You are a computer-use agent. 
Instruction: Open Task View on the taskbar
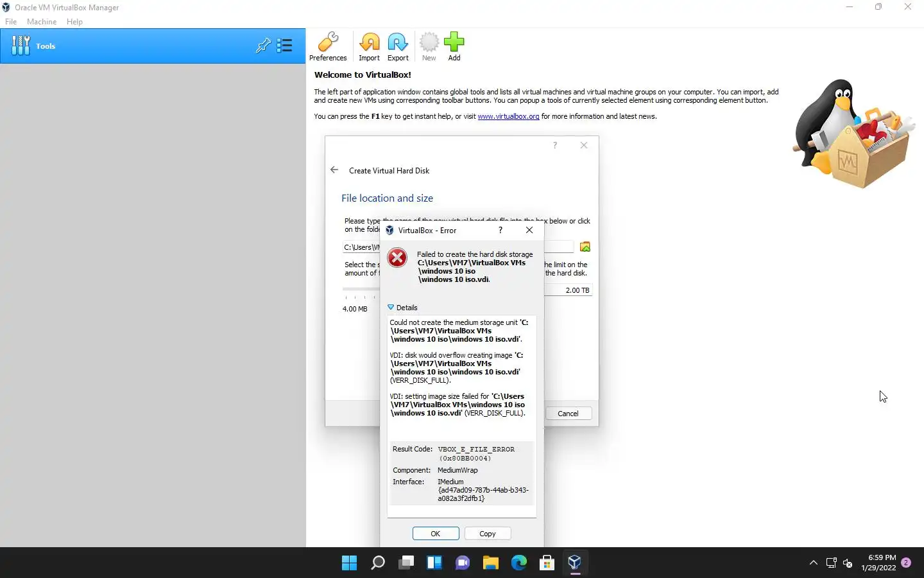coord(406,563)
